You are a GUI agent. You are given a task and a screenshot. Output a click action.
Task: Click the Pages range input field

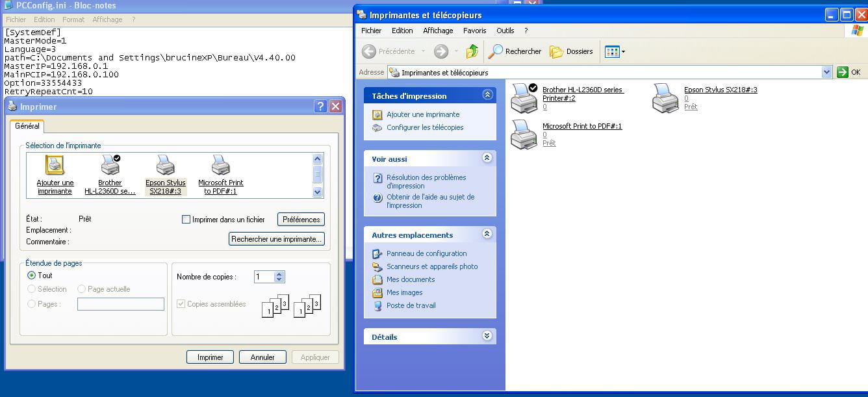click(x=121, y=304)
